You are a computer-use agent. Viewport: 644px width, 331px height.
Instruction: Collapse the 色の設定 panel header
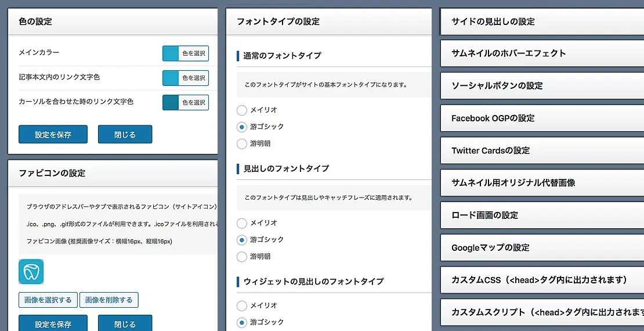tap(113, 21)
